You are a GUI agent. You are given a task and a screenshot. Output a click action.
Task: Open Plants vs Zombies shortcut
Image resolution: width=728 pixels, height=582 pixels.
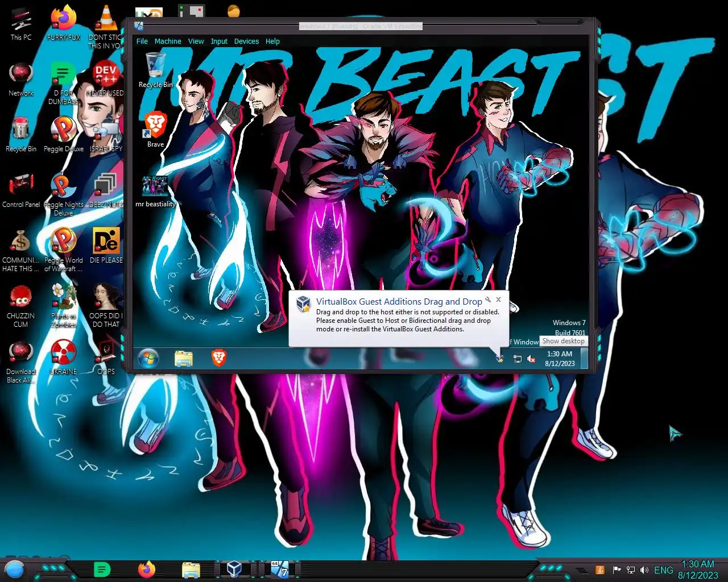pos(63,306)
